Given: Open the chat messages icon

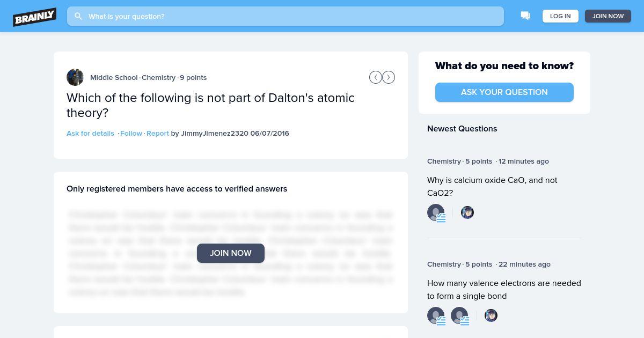Looking at the screenshot, I should click(525, 16).
